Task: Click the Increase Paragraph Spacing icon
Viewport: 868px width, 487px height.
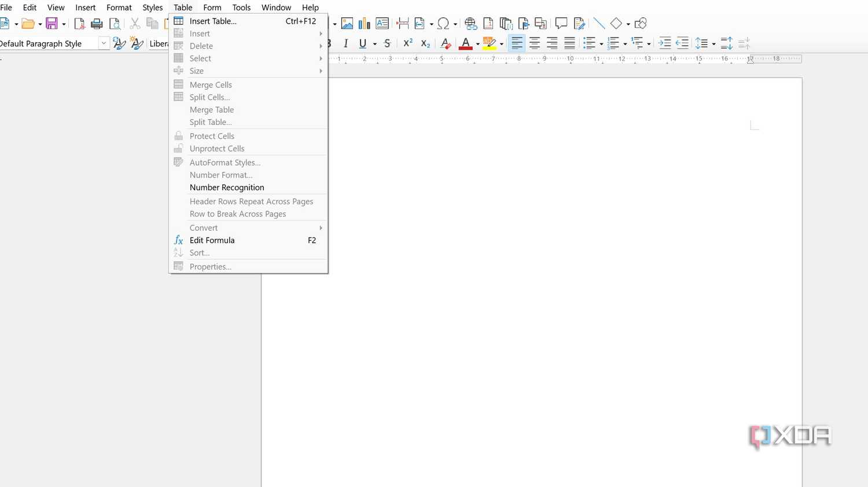Action: (x=727, y=43)
